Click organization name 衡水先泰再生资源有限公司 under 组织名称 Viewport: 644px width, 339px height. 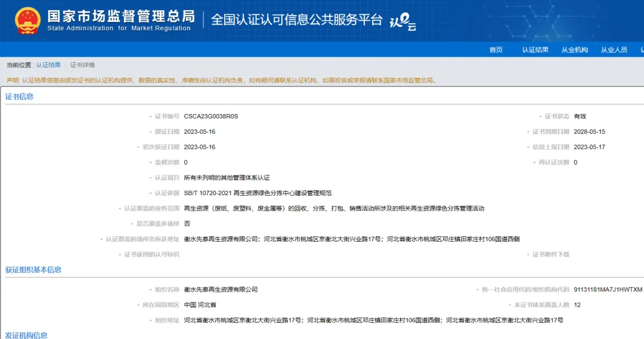221,289
